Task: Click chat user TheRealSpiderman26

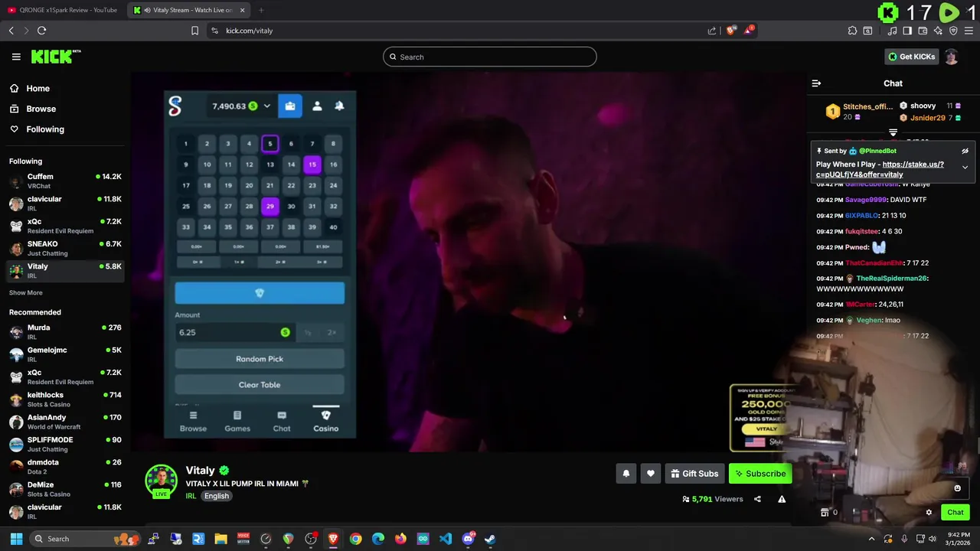Action: [x=891, y=279]
